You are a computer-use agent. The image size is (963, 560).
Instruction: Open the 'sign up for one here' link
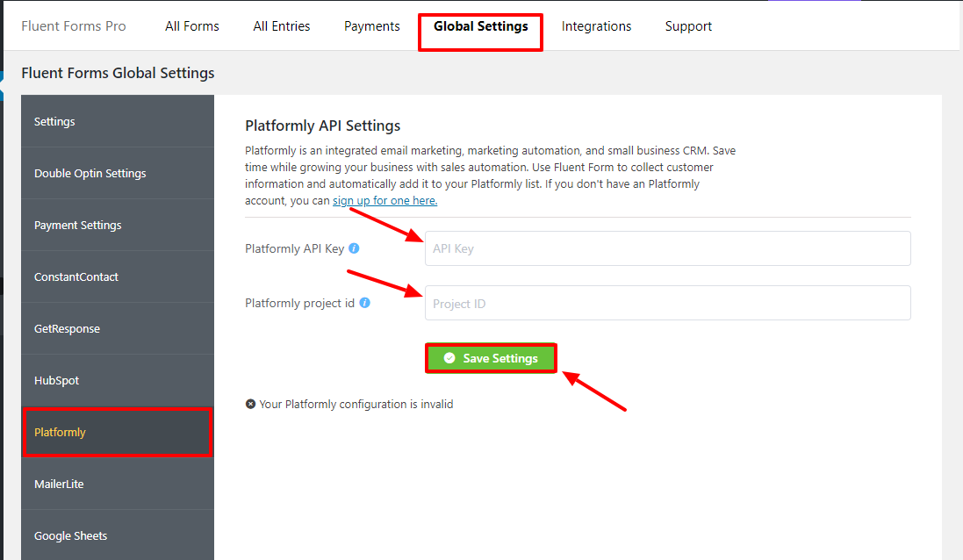click(384, 200)
